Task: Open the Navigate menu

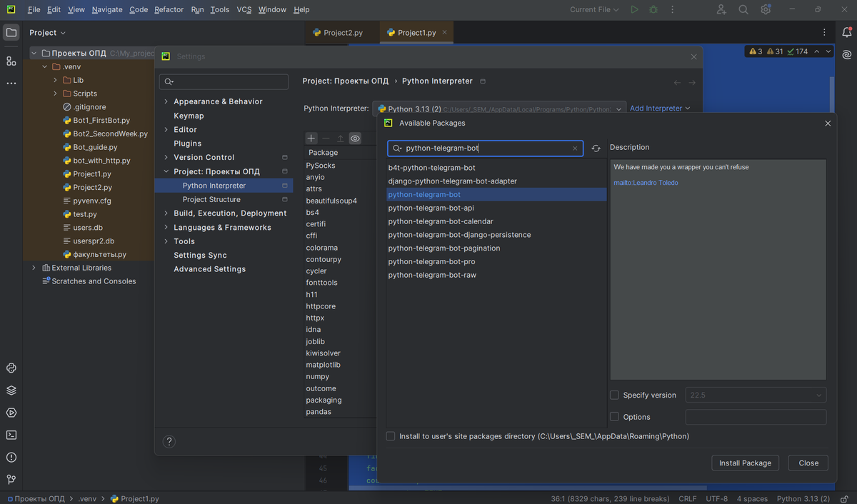Action: click(107, 9)
